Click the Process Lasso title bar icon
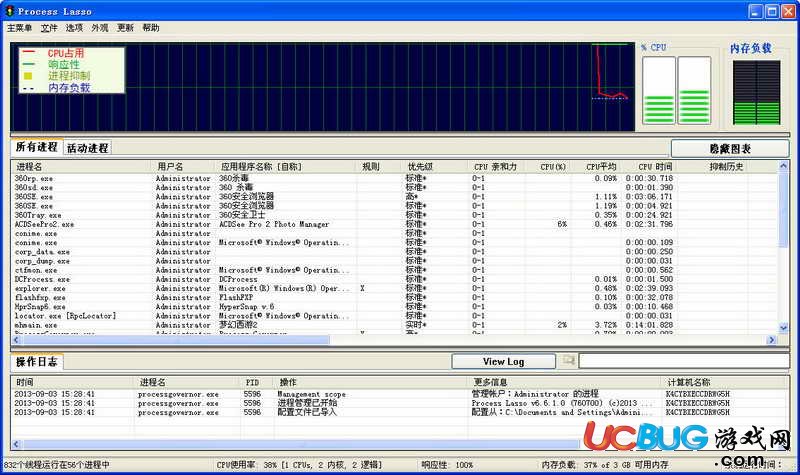 point(9,11)
